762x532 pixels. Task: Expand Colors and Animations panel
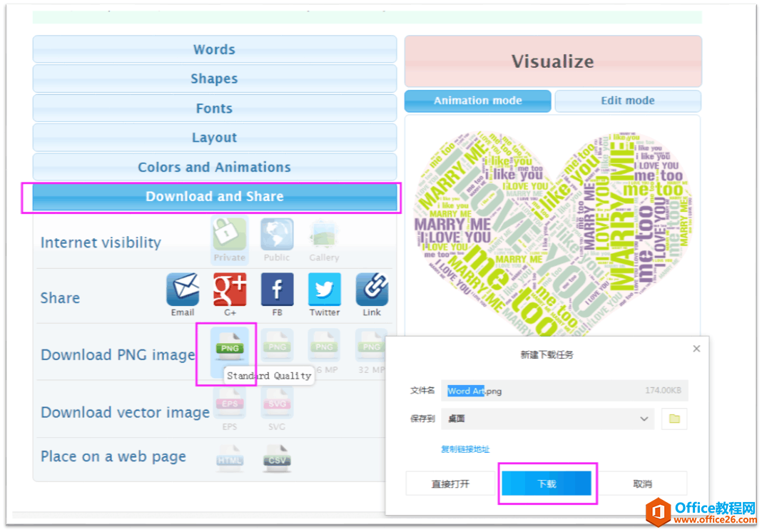click(214, 167)
